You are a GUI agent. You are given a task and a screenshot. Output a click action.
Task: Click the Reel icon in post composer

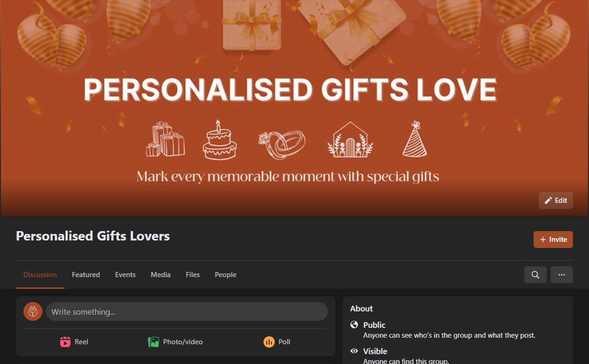pyautogui.click(x=65, y=342)
